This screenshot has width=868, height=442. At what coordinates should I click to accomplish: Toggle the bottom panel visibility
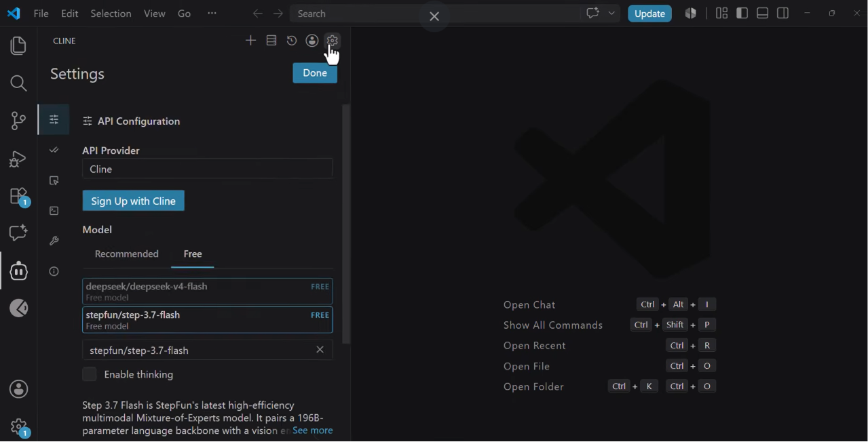(762, 14)
